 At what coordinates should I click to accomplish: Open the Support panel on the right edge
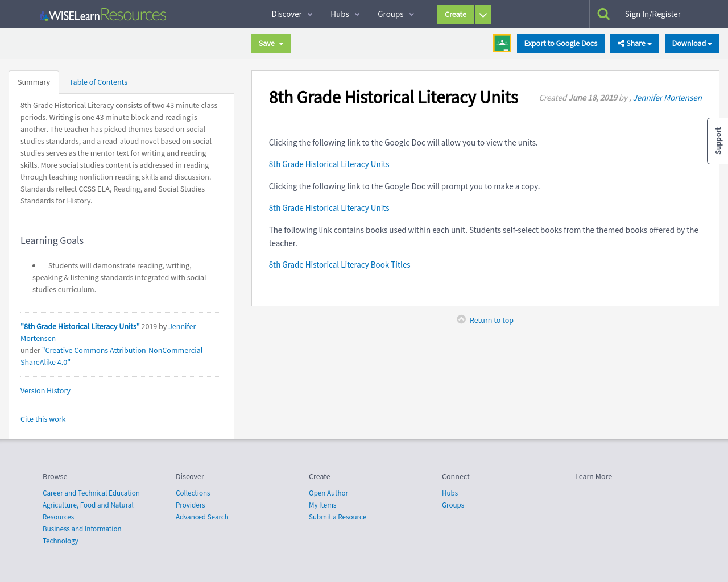(x=717, y=140)
